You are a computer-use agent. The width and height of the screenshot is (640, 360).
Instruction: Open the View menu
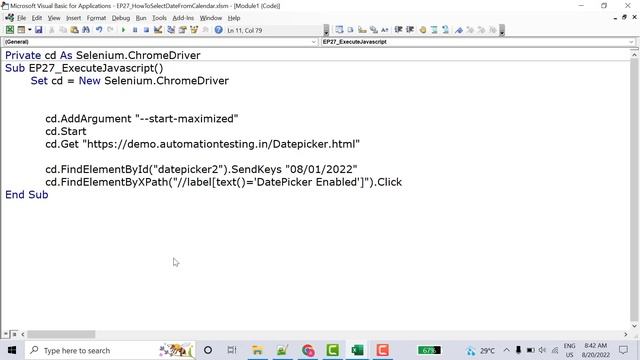coord(54,18)
